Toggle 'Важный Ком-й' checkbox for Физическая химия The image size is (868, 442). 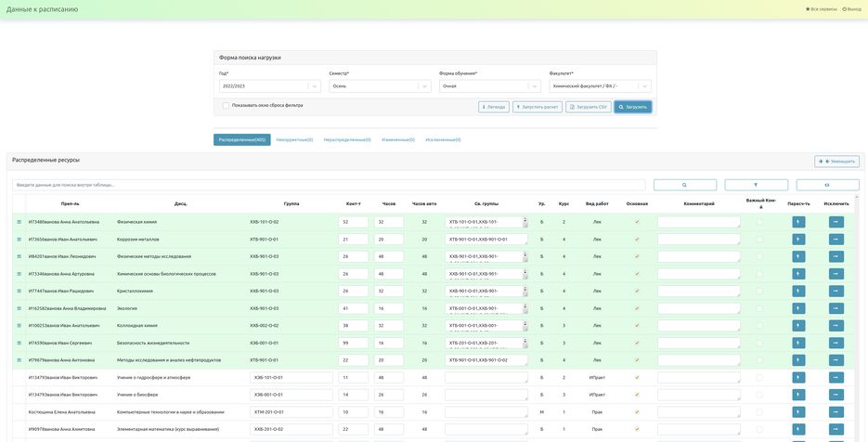click(x=759, y=222)
